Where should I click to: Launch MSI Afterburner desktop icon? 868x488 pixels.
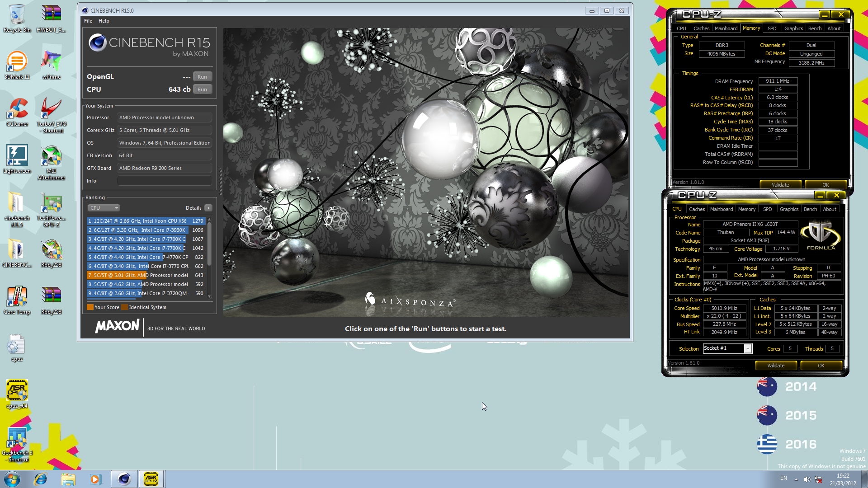(x=51, y=163)
